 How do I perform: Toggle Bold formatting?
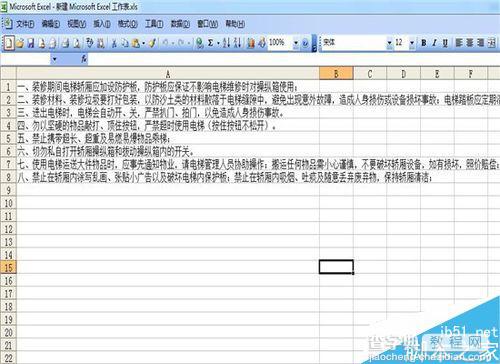424,43
